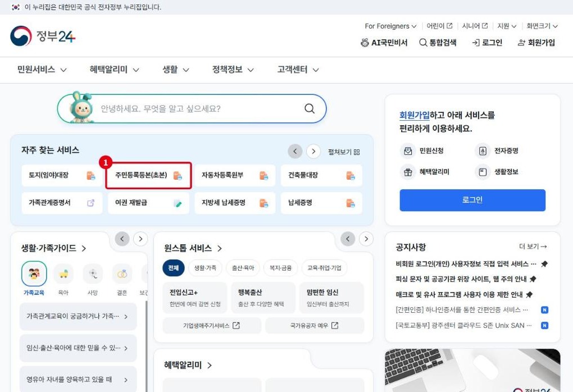Open AI국민비서 assistant
This screenshot has width=573, height=392.
(384, 43)
